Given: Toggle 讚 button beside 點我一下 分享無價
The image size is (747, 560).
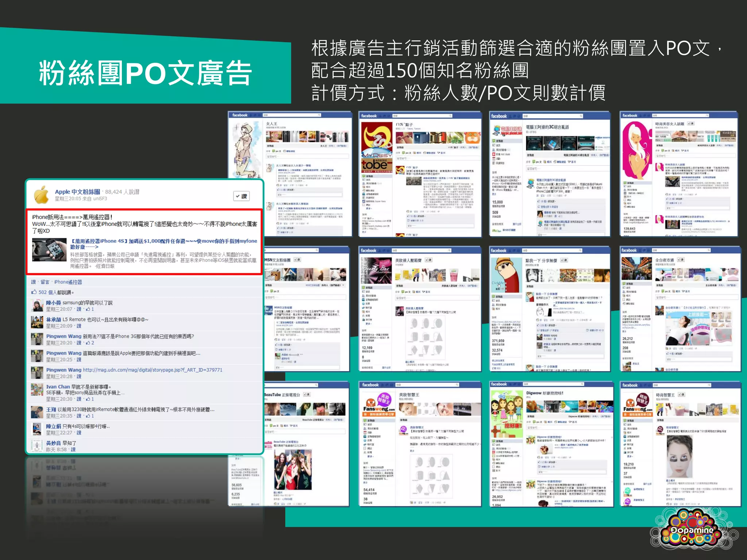Looking at the screenshot, I should coord(564,260).
